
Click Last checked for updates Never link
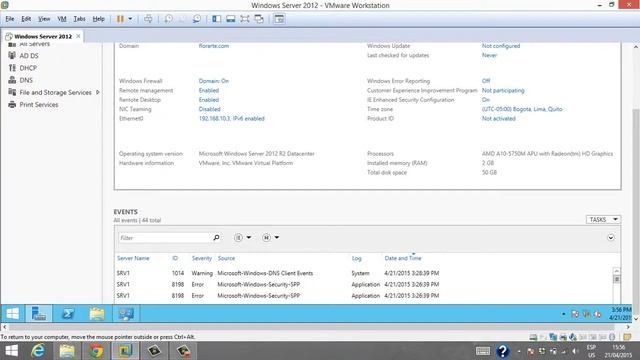click(489, 55)
